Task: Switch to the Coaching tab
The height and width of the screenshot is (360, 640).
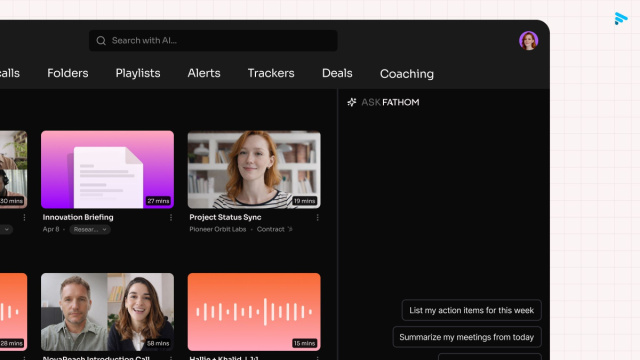Action: [407, 74]
